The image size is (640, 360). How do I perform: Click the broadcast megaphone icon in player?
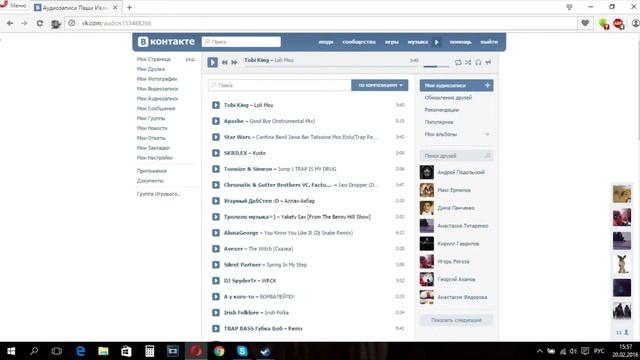[488, 62]
